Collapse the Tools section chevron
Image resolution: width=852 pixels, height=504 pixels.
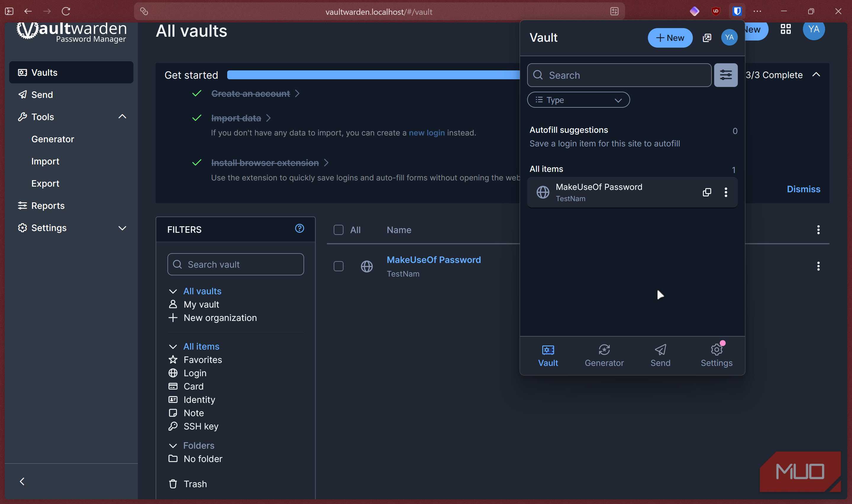point(122,117)
